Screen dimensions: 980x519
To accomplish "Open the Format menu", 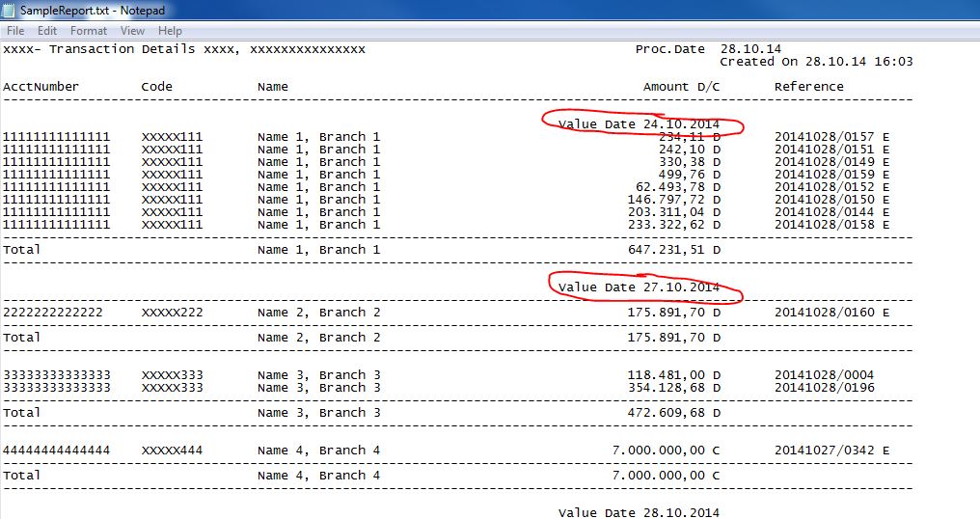I will tap(88, 31).
